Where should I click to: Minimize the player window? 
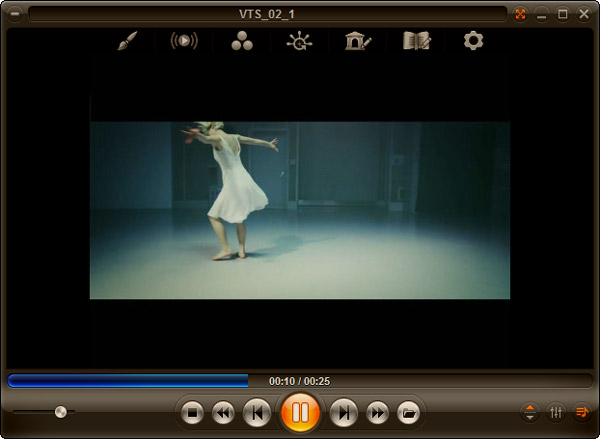(x=541, y=15)
